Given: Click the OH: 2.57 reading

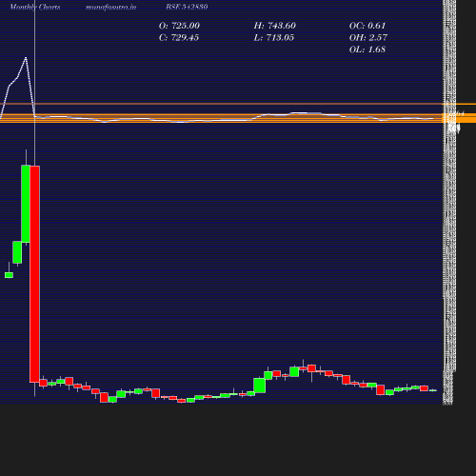Looking at the screenshot, I should [368, 38].
